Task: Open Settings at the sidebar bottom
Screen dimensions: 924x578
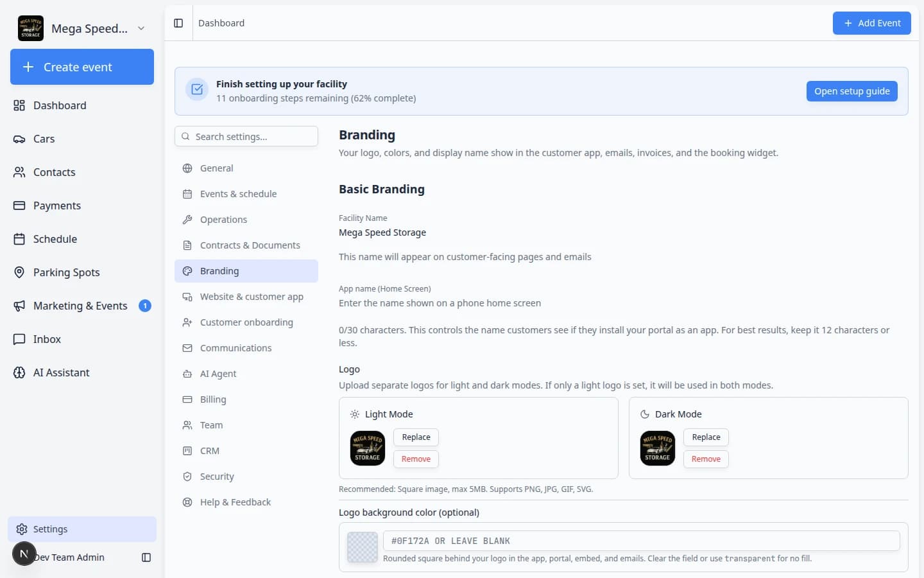Action: (x=82, y=529)
